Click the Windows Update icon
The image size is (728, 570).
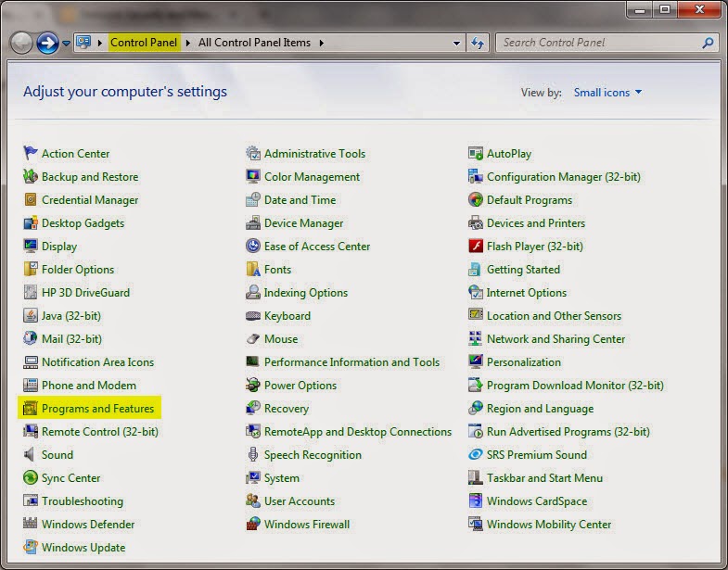(x=31, y=547)
